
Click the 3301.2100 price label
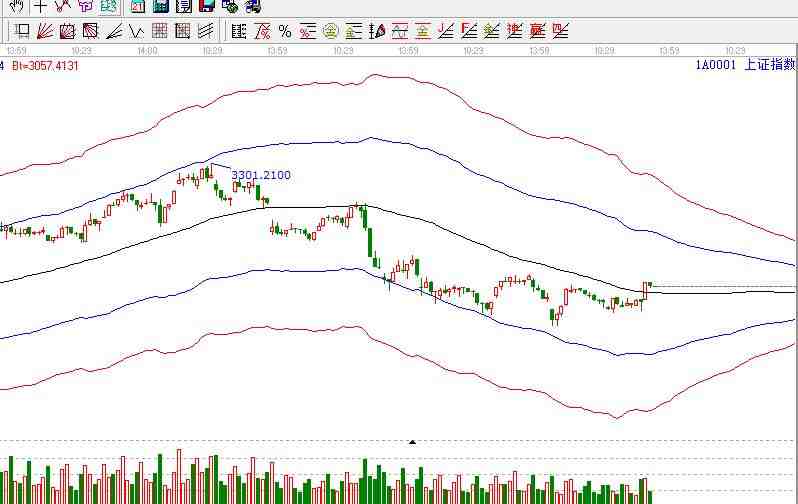pos(261,175)
